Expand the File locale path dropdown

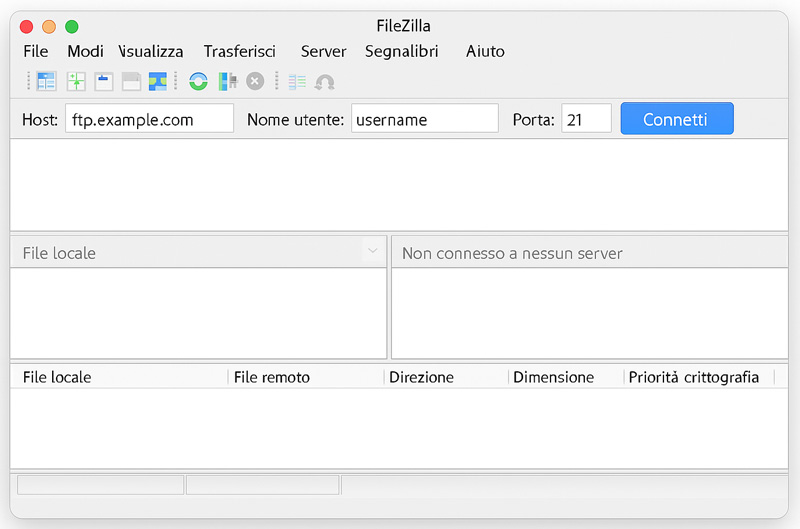point(373,250)
